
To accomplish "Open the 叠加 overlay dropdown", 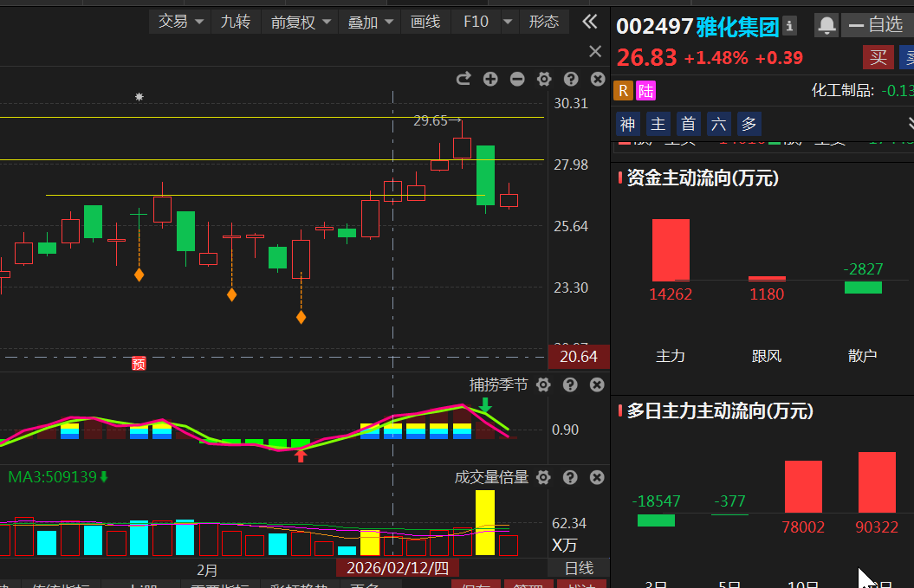I will [x=370, y=23].
